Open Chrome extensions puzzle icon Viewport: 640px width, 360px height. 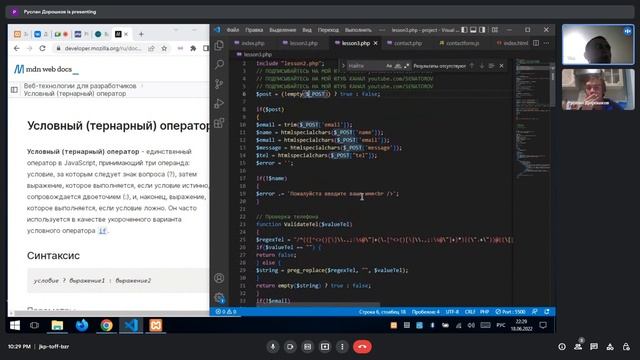193,48
